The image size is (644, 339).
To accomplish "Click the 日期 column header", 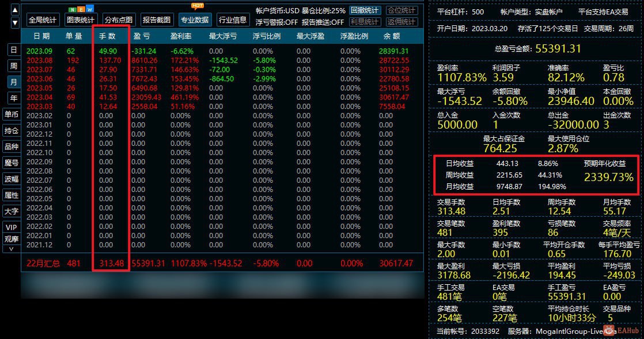I will (x=41, y=36).
